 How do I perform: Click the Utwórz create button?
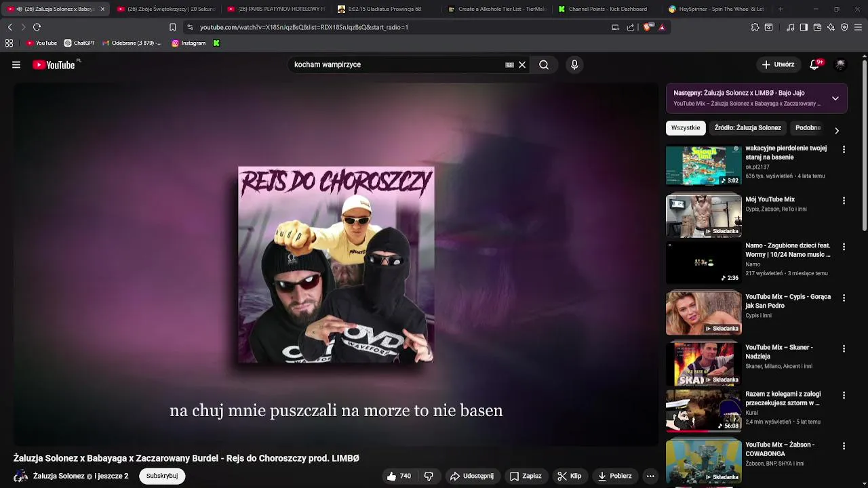778,65
